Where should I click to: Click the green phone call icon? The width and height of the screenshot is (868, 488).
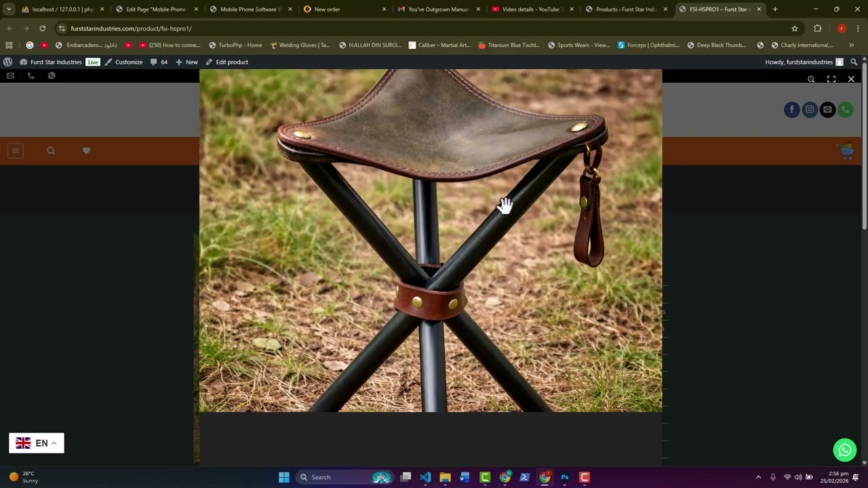coord(845,109)
